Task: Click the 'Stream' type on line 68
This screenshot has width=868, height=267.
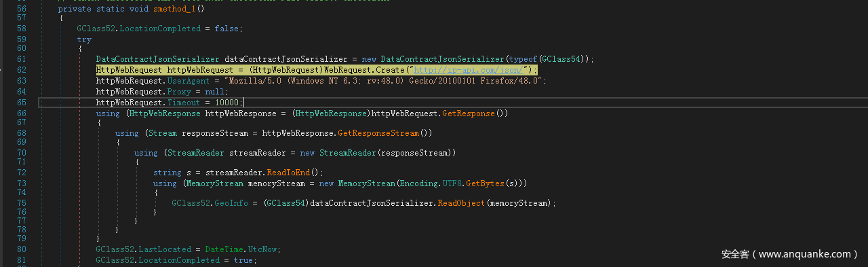Action: 163,133
